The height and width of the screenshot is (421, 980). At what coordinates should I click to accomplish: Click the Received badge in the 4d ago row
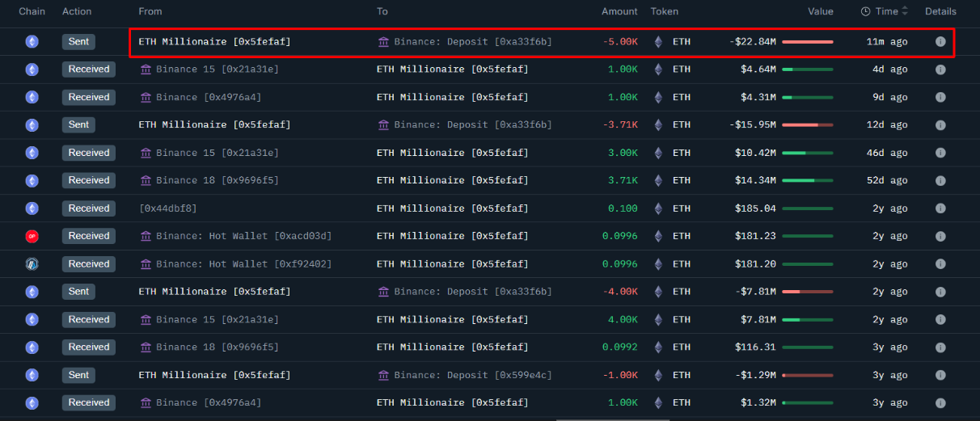pyautogui.click(x=89, y=69)
